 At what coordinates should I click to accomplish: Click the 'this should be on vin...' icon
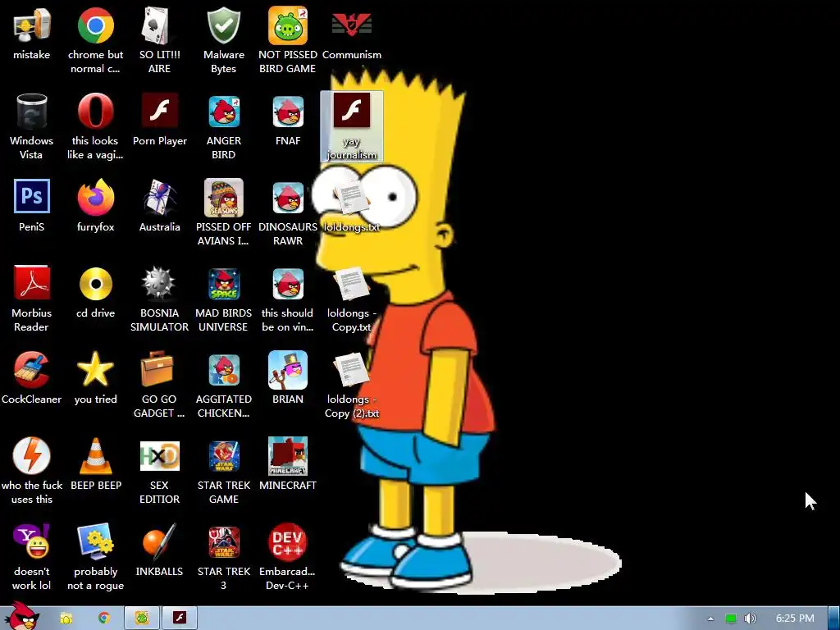tap(288, 284)
